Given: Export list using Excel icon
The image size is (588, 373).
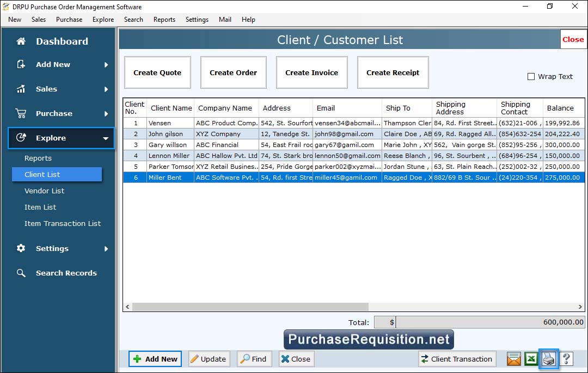Looking at the screenshot, I should click(531, 359).
